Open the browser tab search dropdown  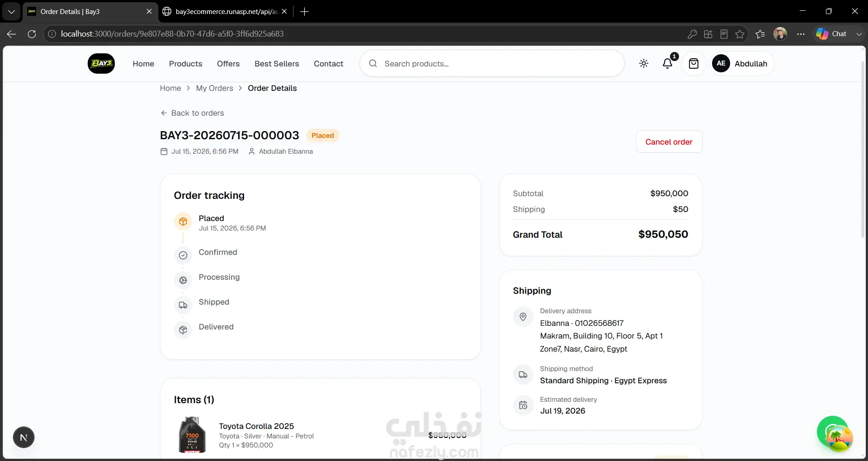point(11,11)
